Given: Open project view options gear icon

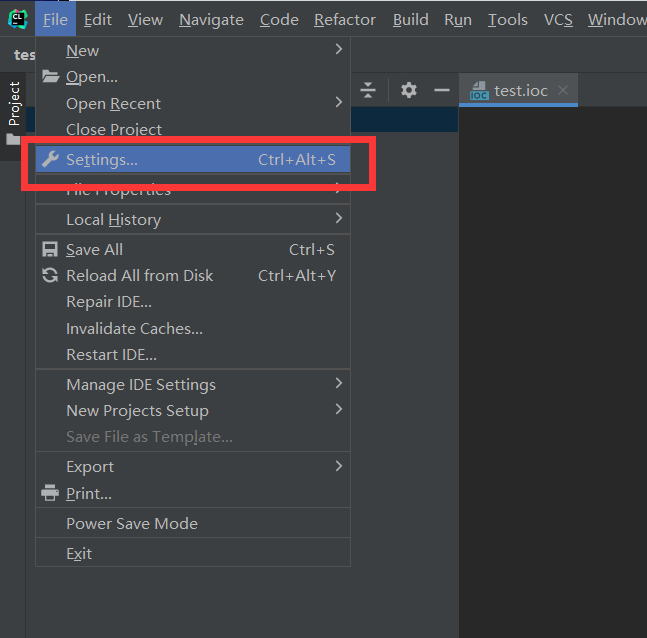Looking at the screenshot, I should [409, 90].
